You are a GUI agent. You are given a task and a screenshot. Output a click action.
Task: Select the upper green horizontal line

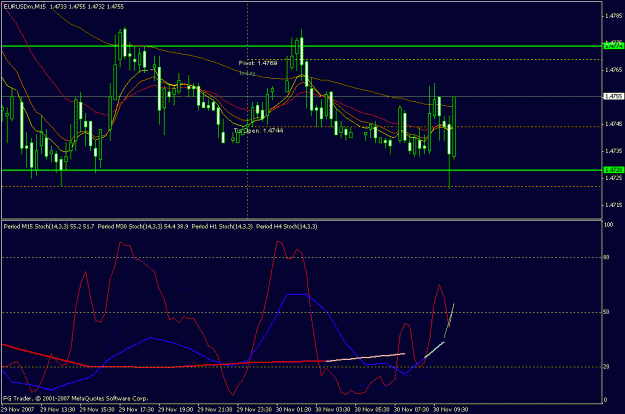(x=301, y=46)
